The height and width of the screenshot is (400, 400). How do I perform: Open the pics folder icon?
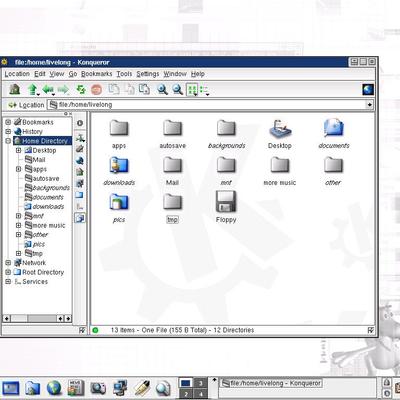tap(119, 202)
